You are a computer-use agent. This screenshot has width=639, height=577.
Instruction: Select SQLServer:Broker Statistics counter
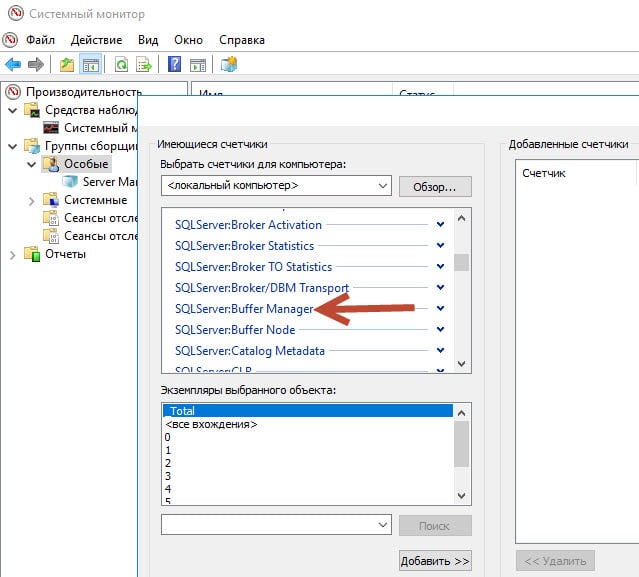click(245, 246)
